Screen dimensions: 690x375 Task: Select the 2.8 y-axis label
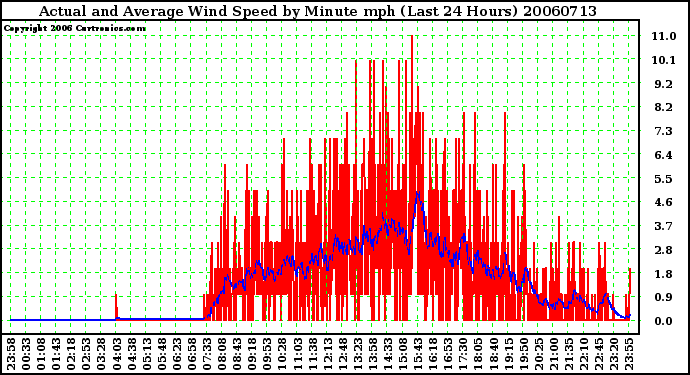(x=664, y=250)
